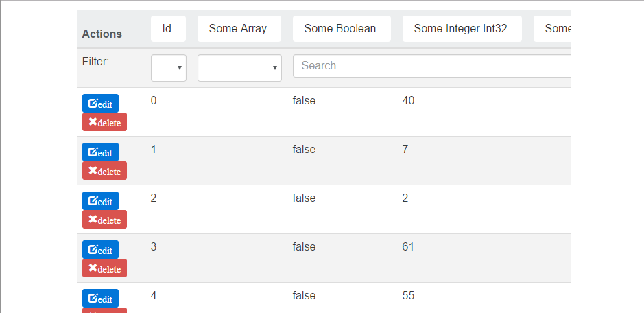Sort by the Id column header
644x313 pixels.
point(168,29)
